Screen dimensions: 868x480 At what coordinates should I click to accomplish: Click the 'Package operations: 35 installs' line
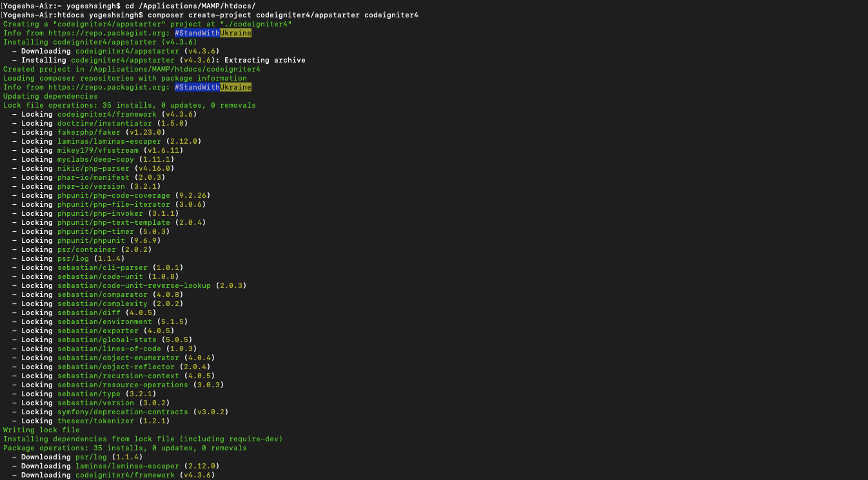pyautogui.click(x=125, y=448)
